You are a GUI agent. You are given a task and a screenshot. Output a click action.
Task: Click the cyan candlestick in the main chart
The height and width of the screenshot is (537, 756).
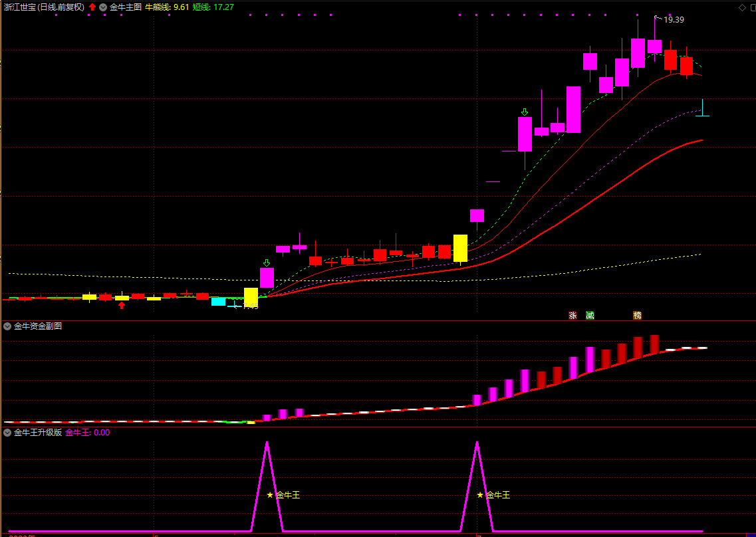[218, 301]
